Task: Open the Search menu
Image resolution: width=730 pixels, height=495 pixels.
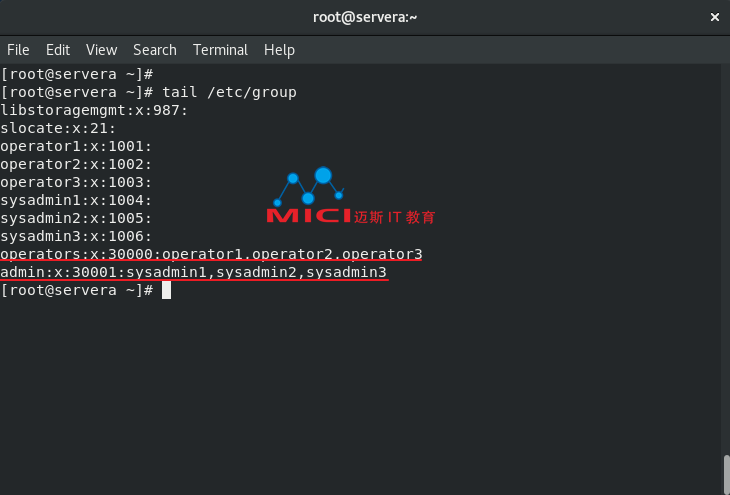Action: 155,50
